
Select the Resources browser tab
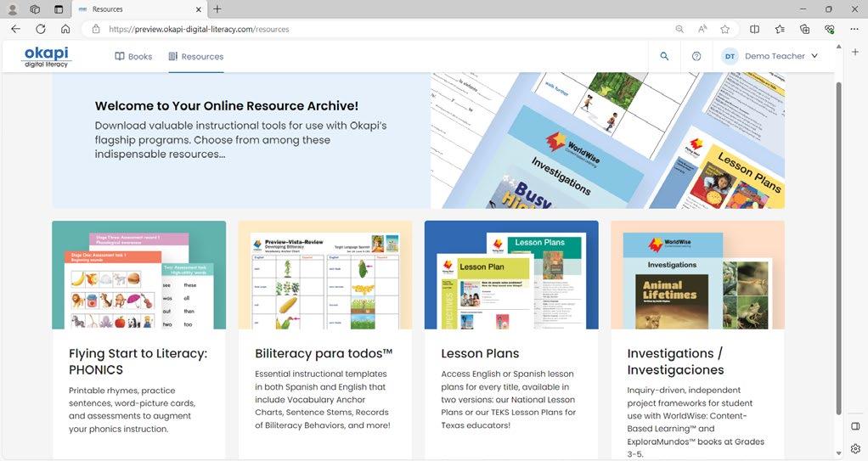point(140,8)
